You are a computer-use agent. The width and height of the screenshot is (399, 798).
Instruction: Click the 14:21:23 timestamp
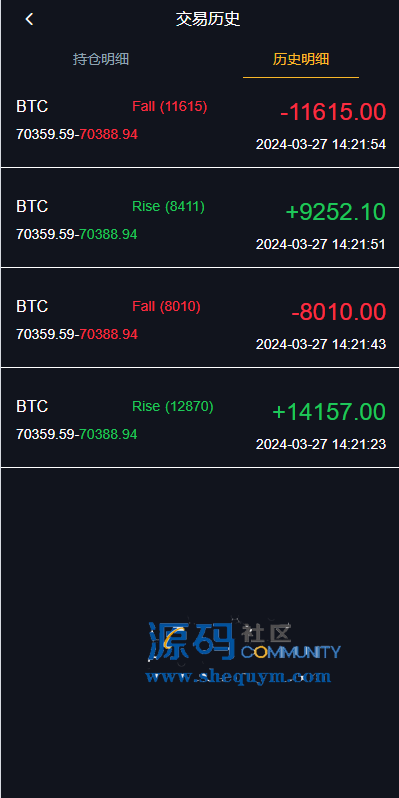pyautogui.click(x=359, y=444)
